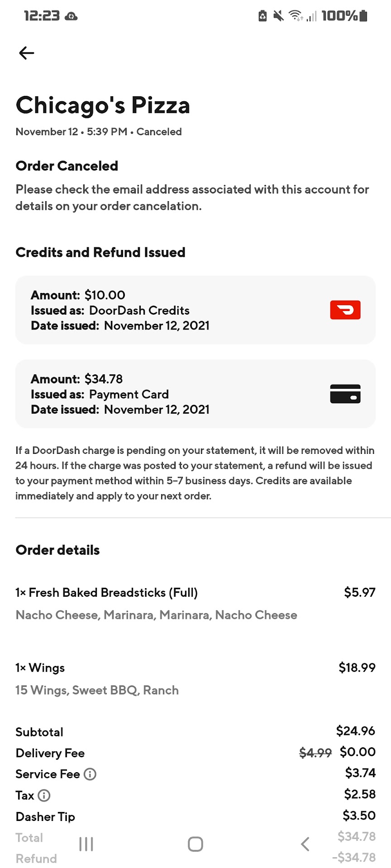The height and width of the screenshot is (868, 391).
Task: Open the Tax info icon
Action: tap(44, 795)
